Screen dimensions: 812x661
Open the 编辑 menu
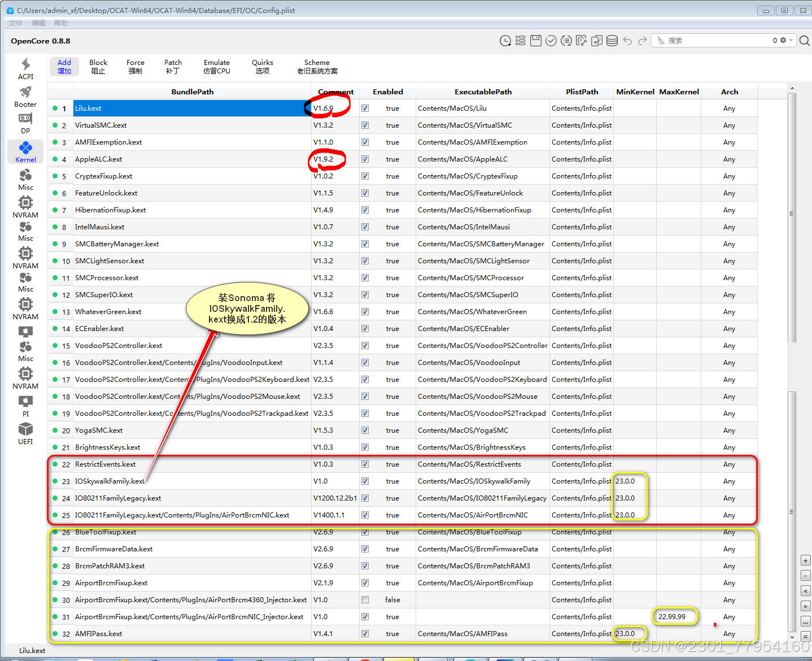(38, 23)
